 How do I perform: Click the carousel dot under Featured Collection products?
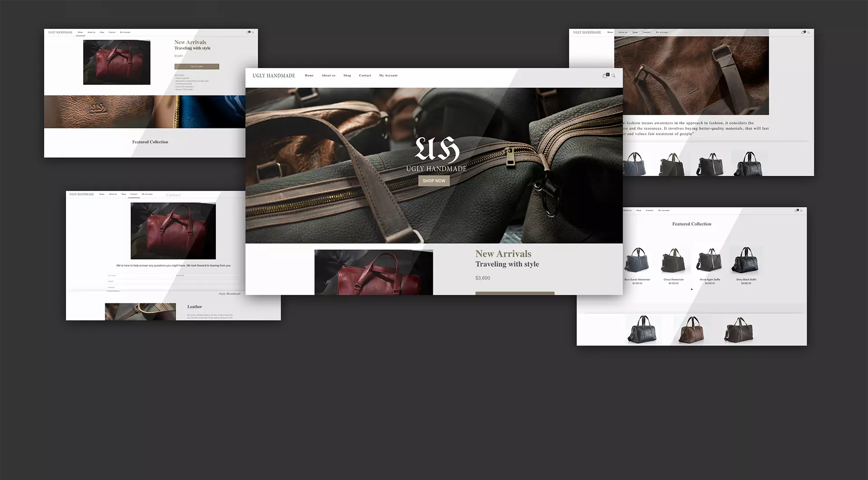(691, 289)
